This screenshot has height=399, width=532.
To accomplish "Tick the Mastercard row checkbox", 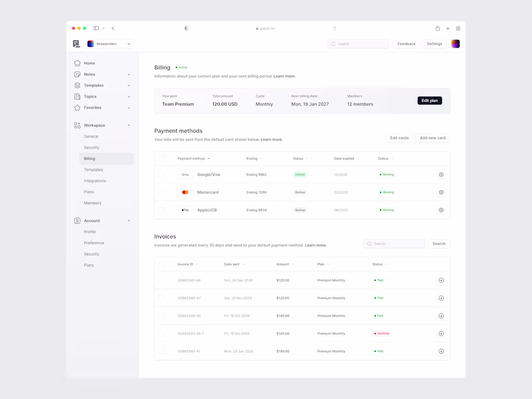I will (162, 192).
